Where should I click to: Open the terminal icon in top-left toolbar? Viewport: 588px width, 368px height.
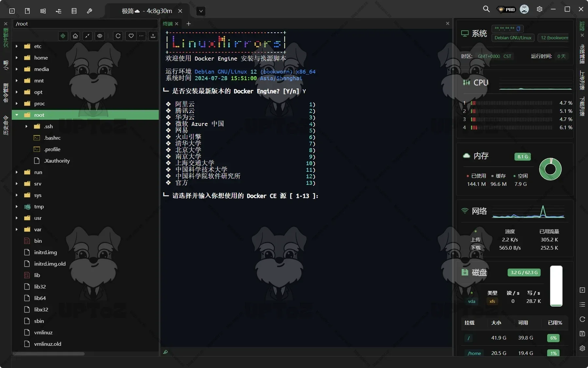click(x=12, y=11)
